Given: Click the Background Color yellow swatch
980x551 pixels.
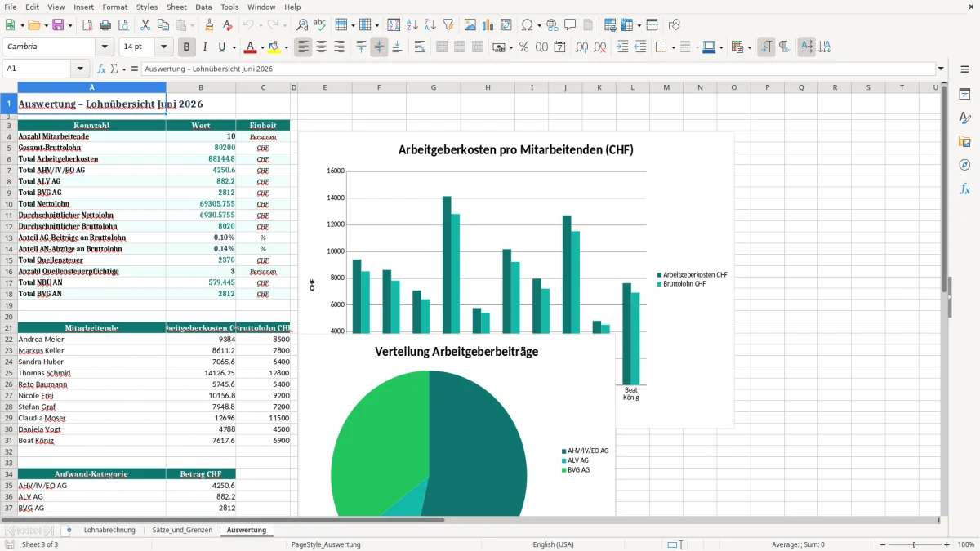Looking at the screenshot, I should (274, 47).
